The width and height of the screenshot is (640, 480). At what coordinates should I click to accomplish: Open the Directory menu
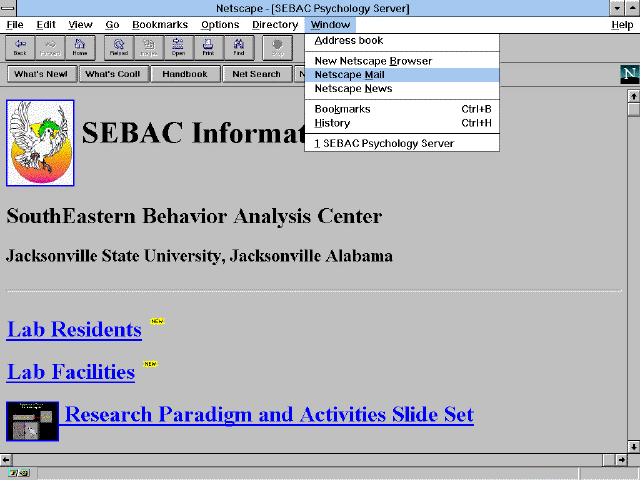(275, 25)
